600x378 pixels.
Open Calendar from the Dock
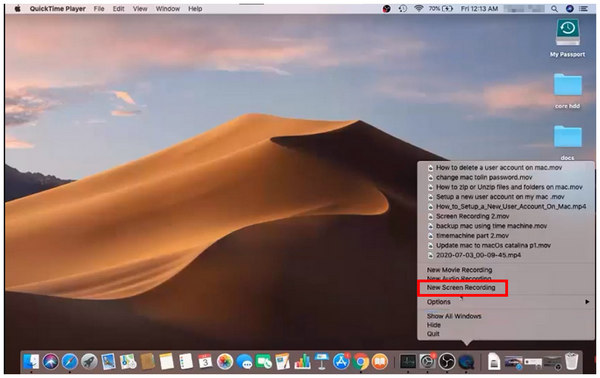205,362
